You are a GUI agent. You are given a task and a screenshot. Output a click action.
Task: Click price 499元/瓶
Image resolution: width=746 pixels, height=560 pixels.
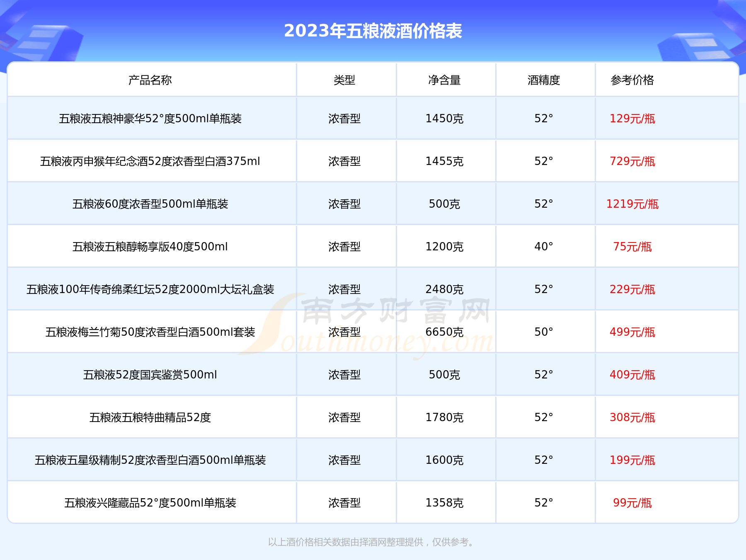click(632, 332)
